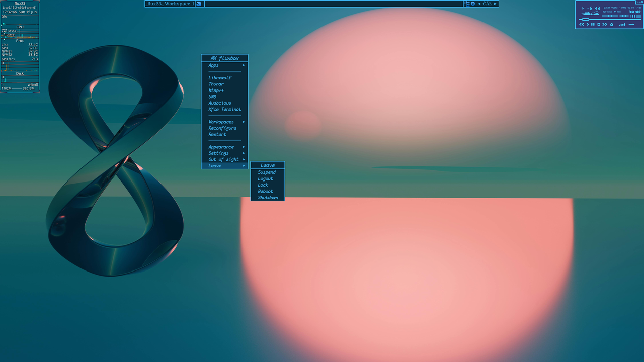The image size is (644, 362).
Task: Click the network tray icon in the toolbar
Action: pyautogui.click(x=466, y=4)
